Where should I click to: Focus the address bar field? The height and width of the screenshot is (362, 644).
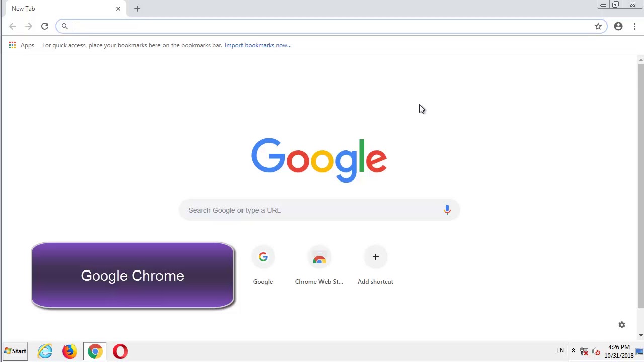point(332,26)
